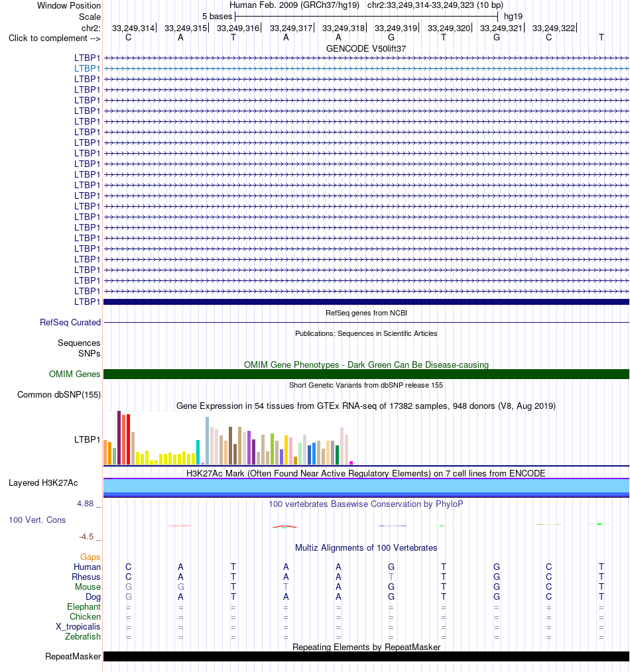Click the OMIM Gene Phenotypes title
This screenshot has height=672, width=630.
pyautogui.click(x=366, y=364)
